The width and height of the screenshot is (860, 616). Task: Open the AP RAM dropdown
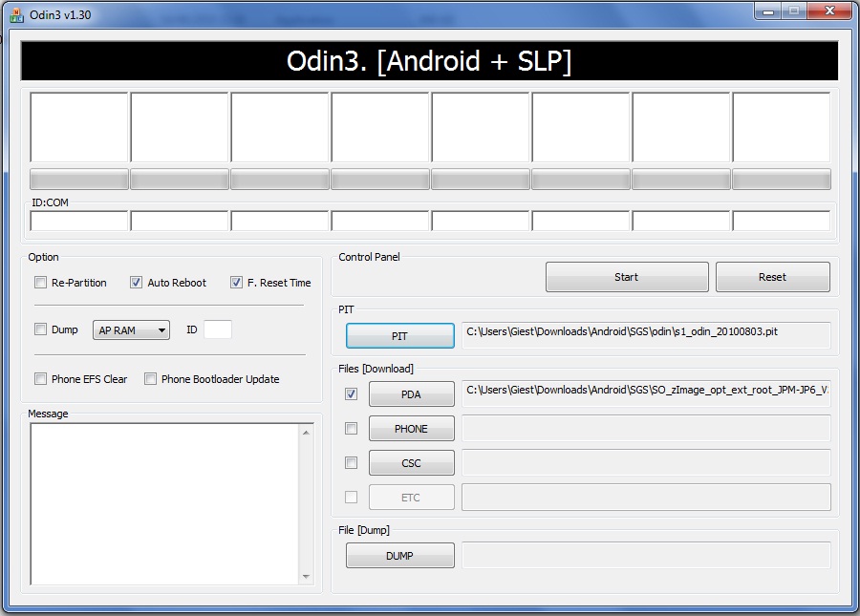click(x=131, y=329)
